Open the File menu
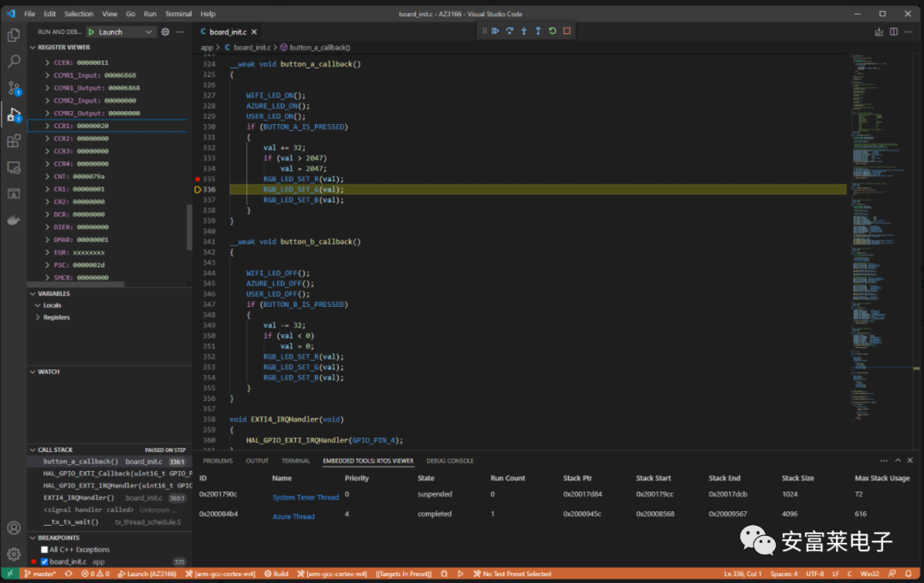This screenshot has width=924, height=583. pyautogui.click(x=29, y=14)
